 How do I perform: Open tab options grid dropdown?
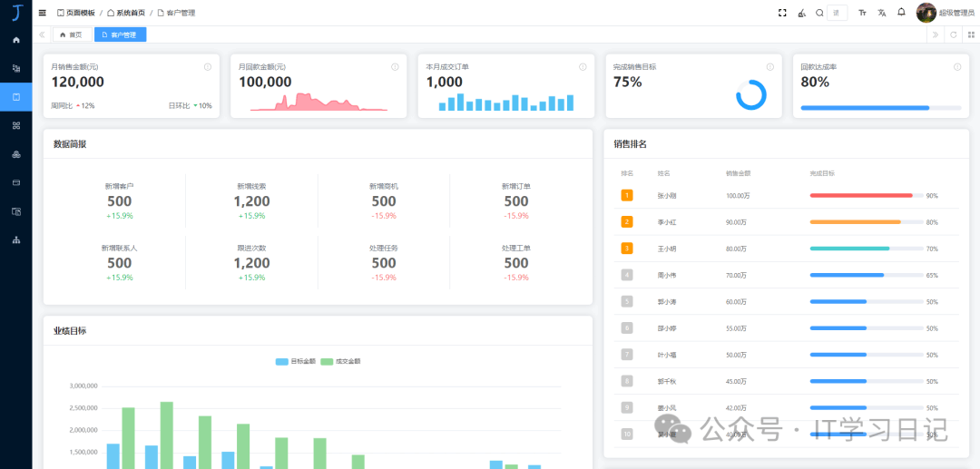971,35
